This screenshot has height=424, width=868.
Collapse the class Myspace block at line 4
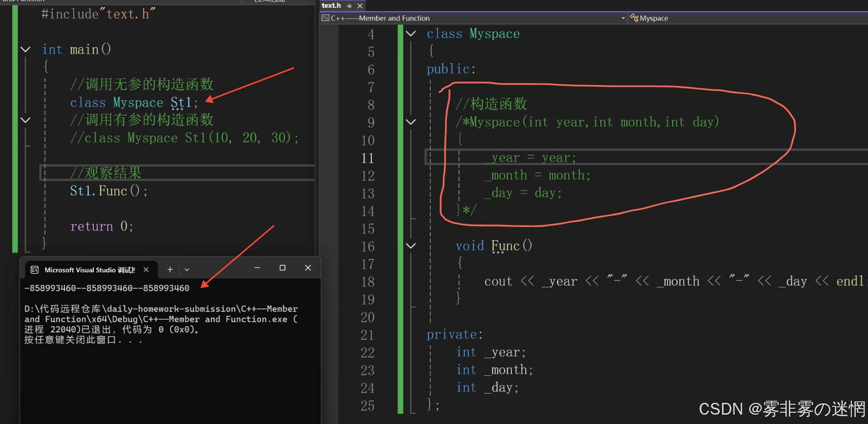pos(411,34)
